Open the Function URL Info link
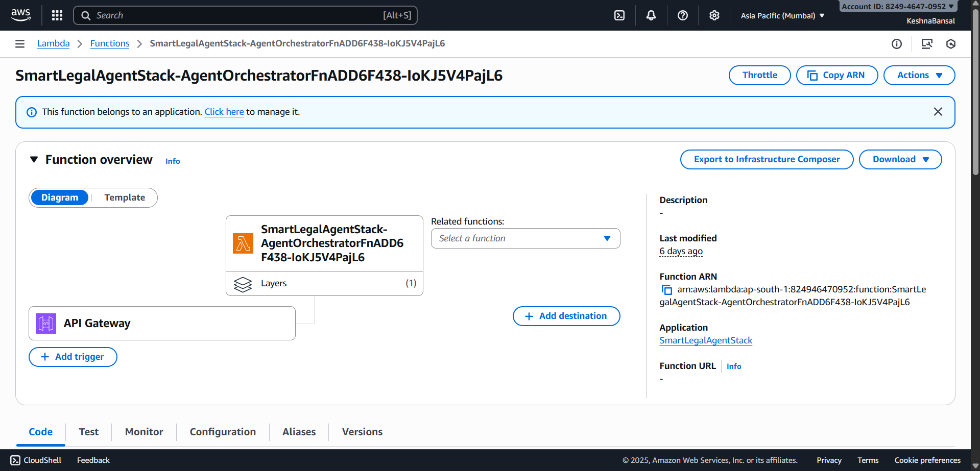This screenshot has height=471, width=980. point(734,366)
